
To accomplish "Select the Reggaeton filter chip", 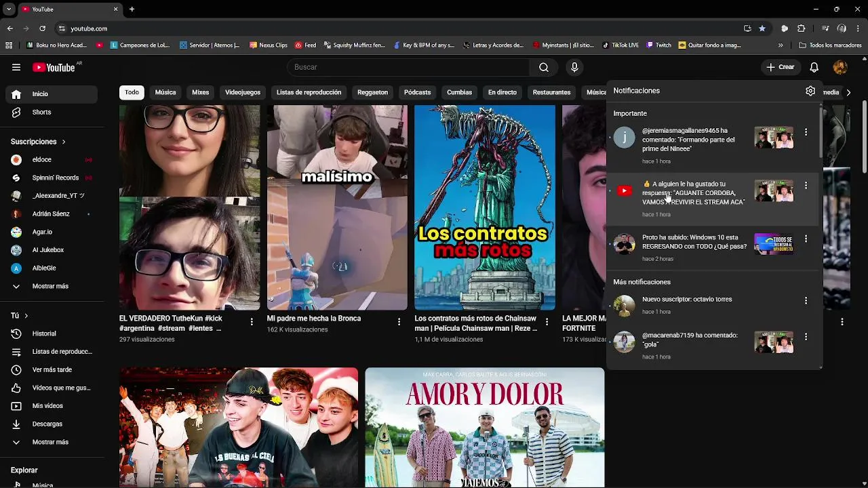I will point(372,92).
